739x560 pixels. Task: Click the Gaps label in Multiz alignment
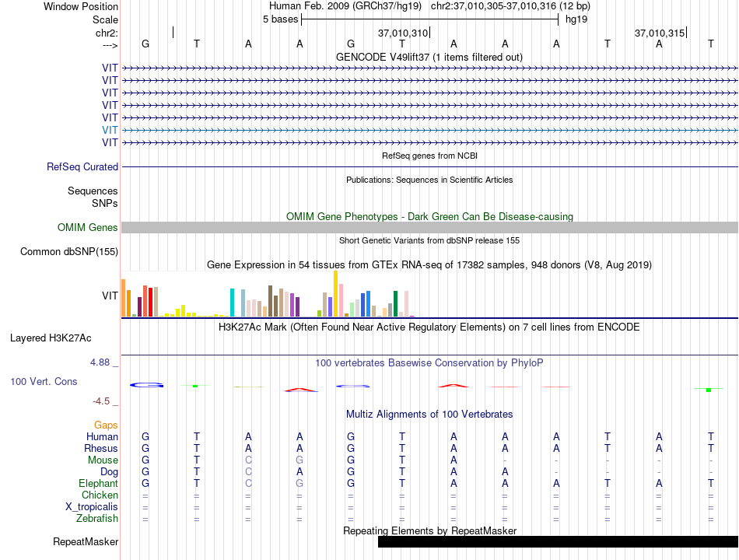[x=106, y=425]
